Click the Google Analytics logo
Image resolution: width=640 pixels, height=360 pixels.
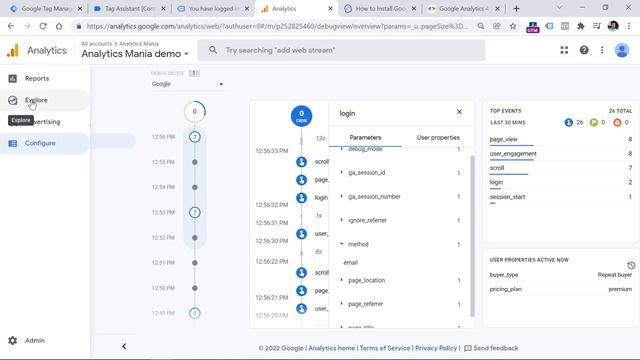pos(13,50)
